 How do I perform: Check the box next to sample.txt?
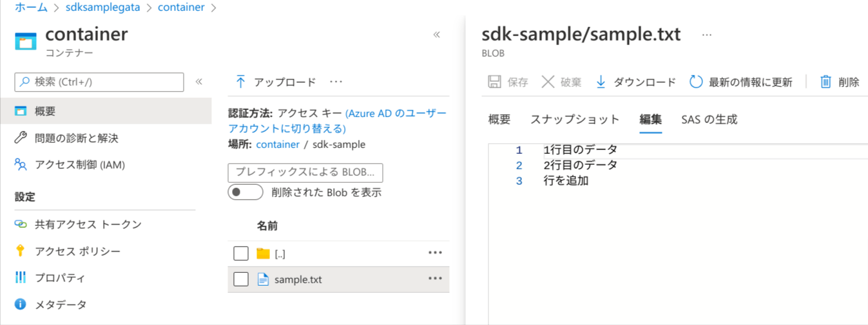pos(241,279)
